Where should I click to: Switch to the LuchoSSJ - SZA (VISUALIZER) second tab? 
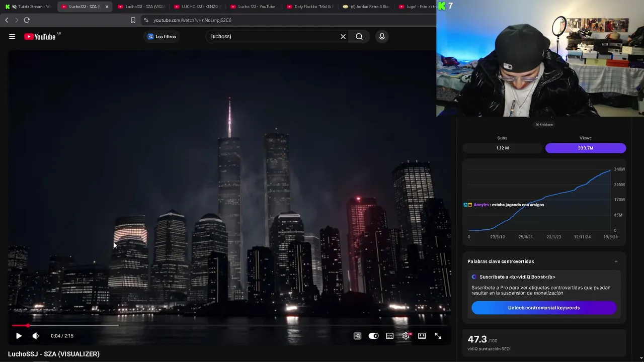(141, 7)
